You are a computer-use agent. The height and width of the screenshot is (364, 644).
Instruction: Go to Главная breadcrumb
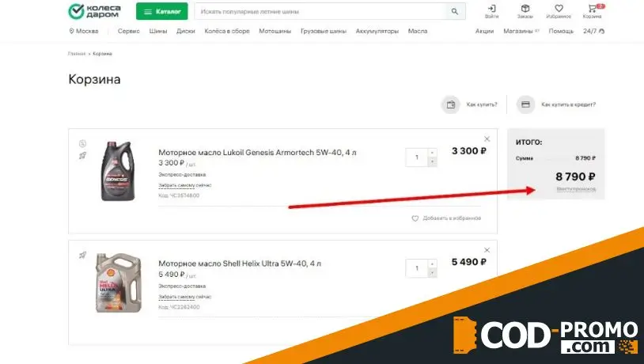coord(77,54)
